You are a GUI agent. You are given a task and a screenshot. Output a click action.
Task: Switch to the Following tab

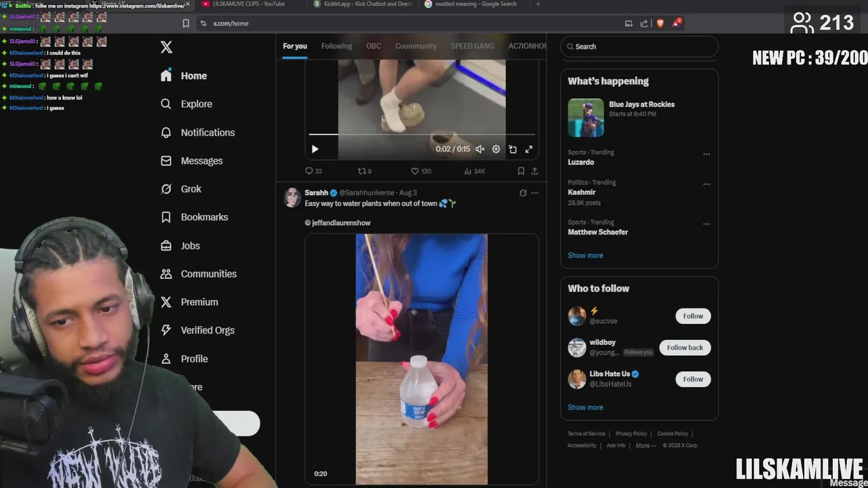pos(336,46)
